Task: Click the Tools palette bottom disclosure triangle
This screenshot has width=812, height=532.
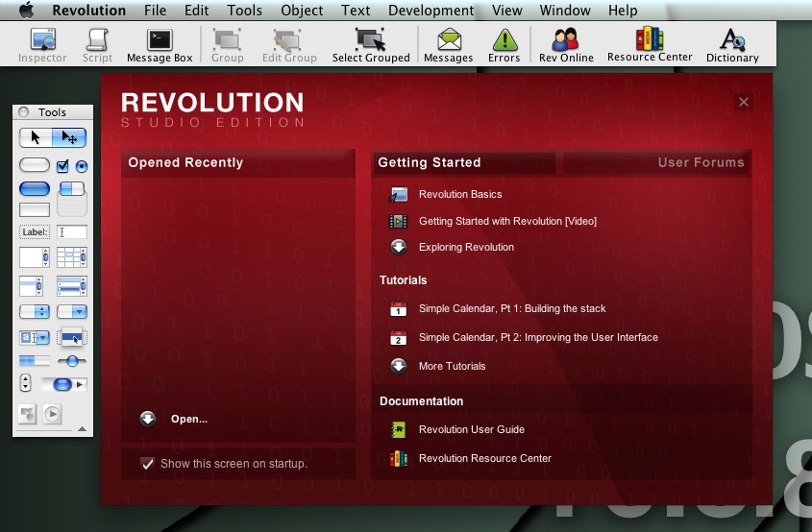Action: [x=82, y=429]
